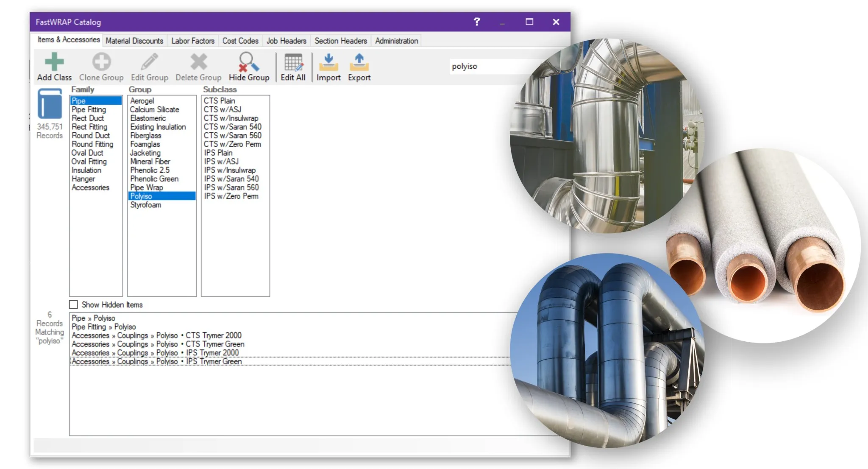Click the Import download icon
Image resolution: width=868 pixels, height=469 pixels.
pos(328,62)
